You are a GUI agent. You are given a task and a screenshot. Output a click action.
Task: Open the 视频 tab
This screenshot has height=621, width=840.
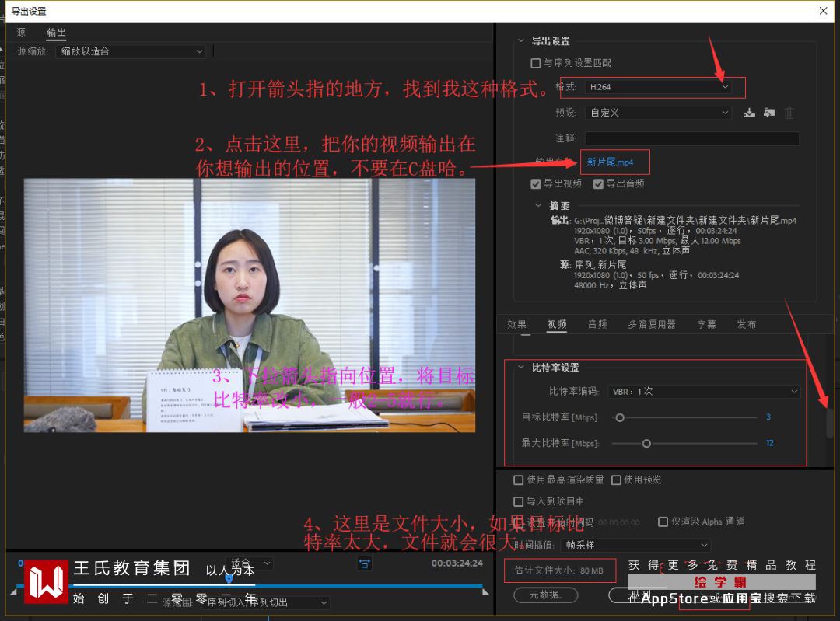557,324
